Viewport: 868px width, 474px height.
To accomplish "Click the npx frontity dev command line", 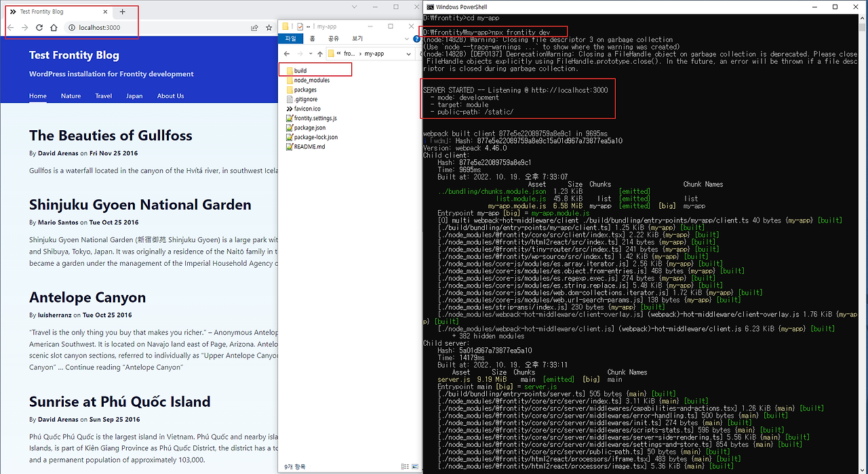I will click(x=486, y=33).
